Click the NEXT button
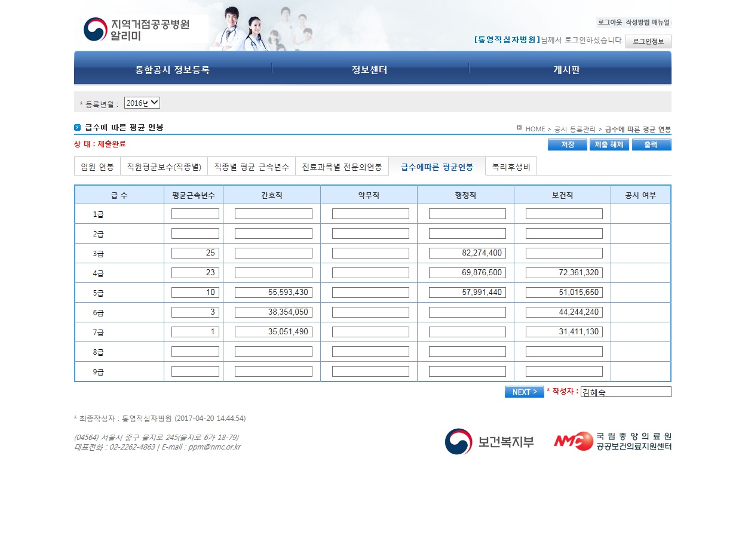 (524, 392)
